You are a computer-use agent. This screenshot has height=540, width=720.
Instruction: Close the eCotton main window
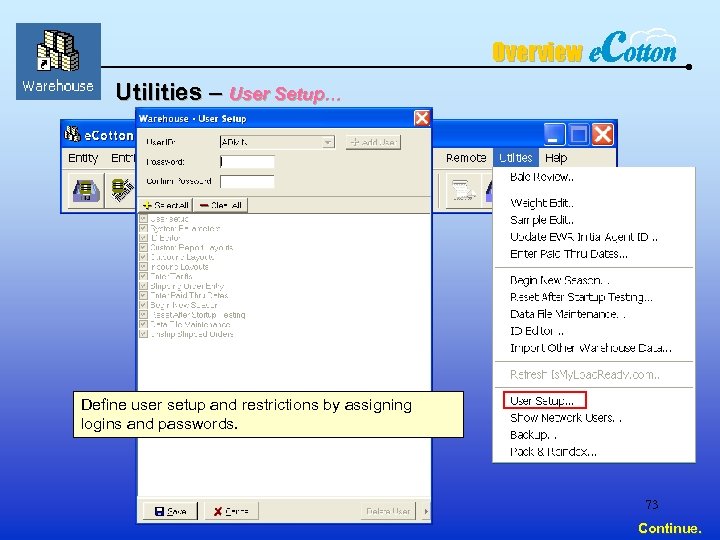point(602,135)
